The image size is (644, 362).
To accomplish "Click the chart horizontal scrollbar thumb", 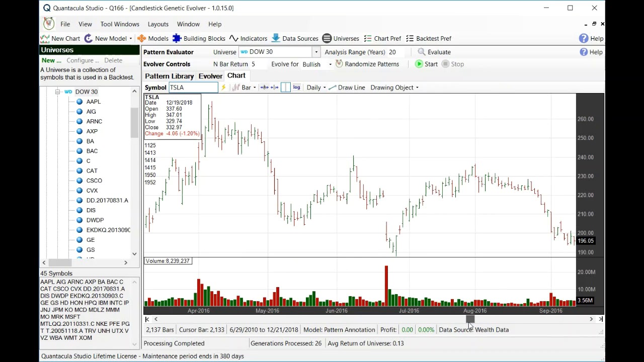I will pos(470,319).
